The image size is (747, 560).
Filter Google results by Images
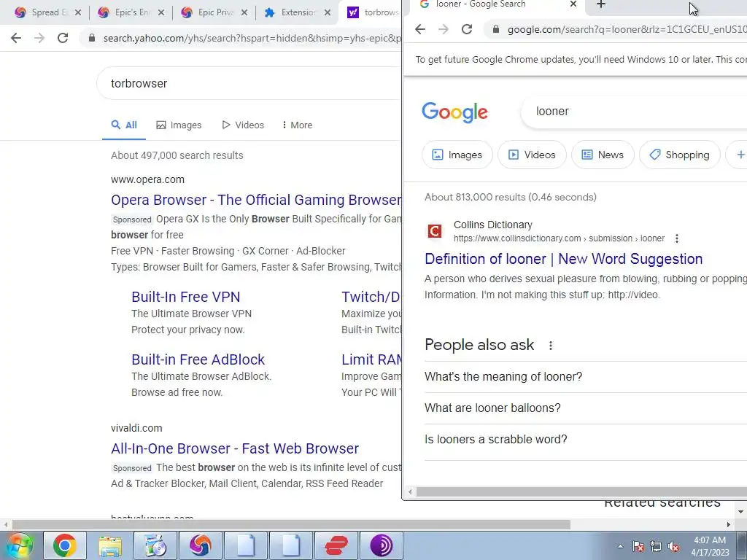coord(457,155)
